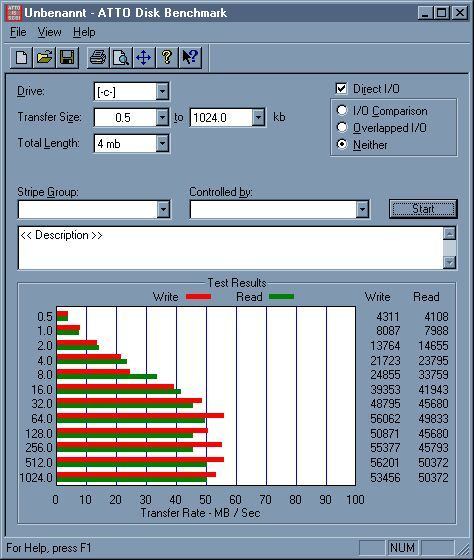Click inside the Description text box
The height and width of the screenshot is (560, 474).
[x=231, y=248]
